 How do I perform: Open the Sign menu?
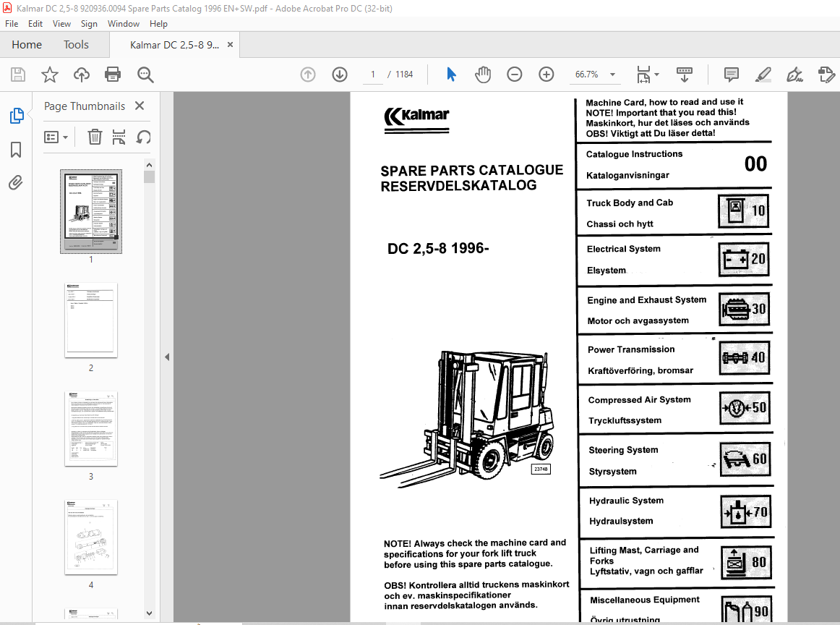pyautogui.click(x=89, y=24)
